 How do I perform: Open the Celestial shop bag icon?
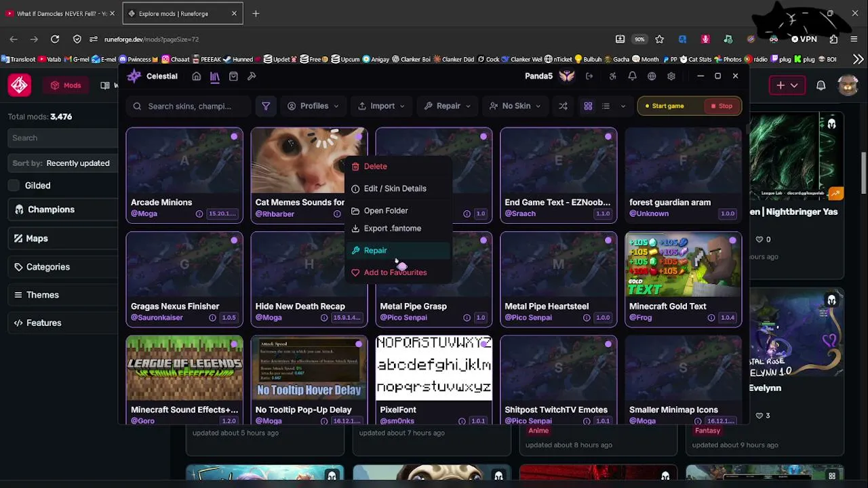click(x=233, y=77)
